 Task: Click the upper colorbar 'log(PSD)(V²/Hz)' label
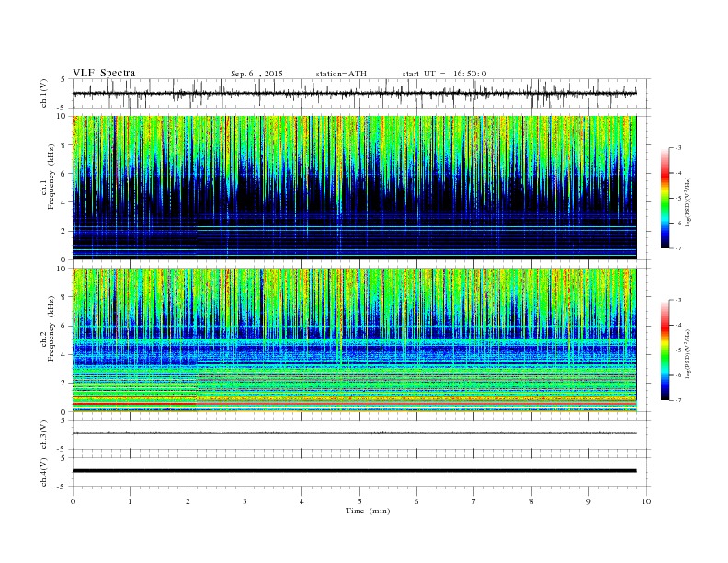coord(688,202)
